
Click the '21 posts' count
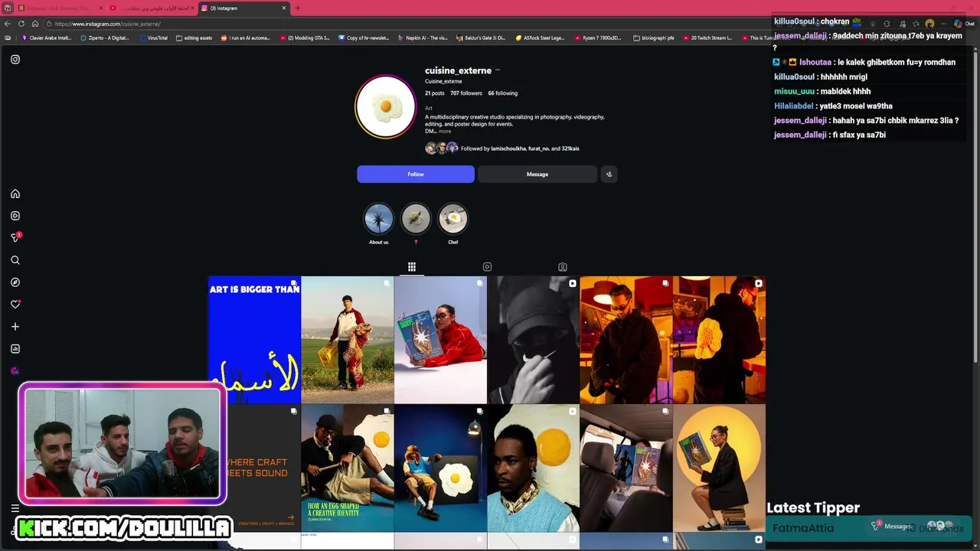click(x=435, y=93)
